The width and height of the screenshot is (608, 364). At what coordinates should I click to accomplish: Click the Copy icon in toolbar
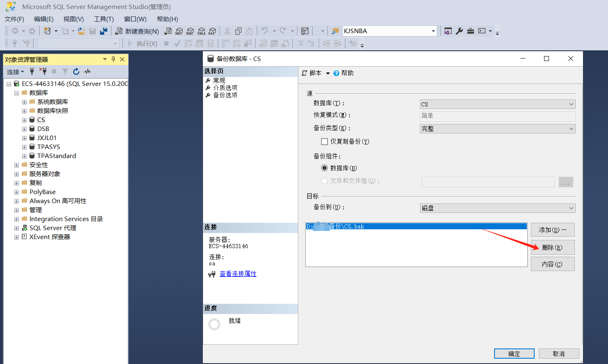238,31
